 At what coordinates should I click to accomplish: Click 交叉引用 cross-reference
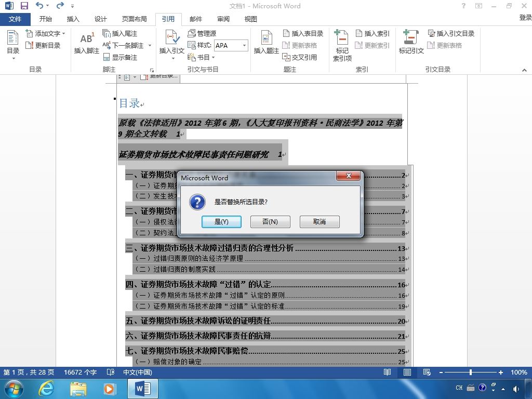click(x=300, y=57)
